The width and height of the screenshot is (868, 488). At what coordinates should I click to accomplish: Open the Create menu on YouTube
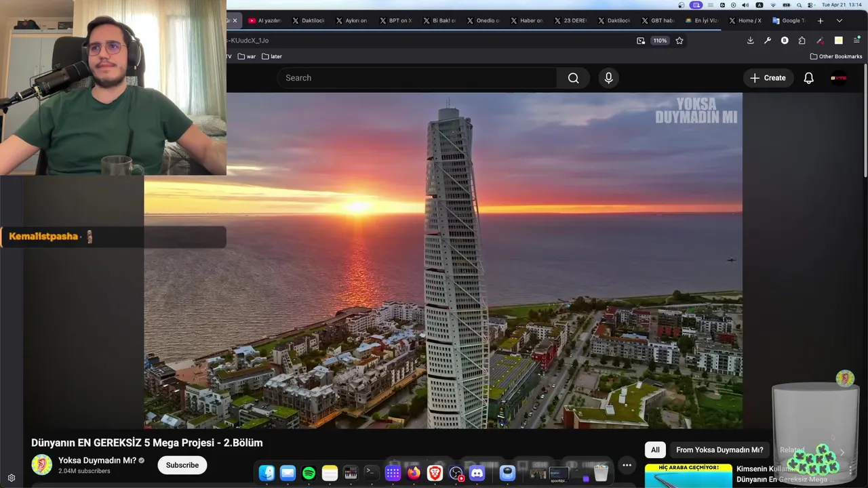[x=768, y=78]
